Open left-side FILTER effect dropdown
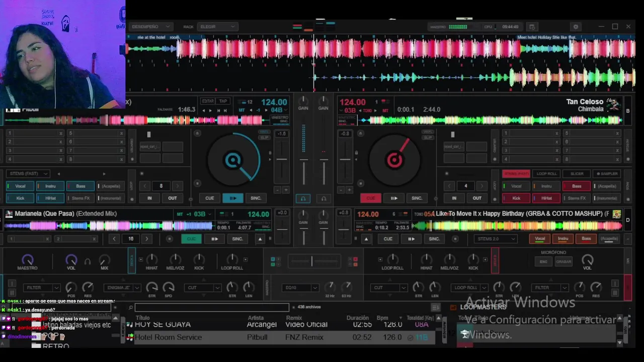Image resolution: width=644 pixels, height=362 pixels. point(42,288)
